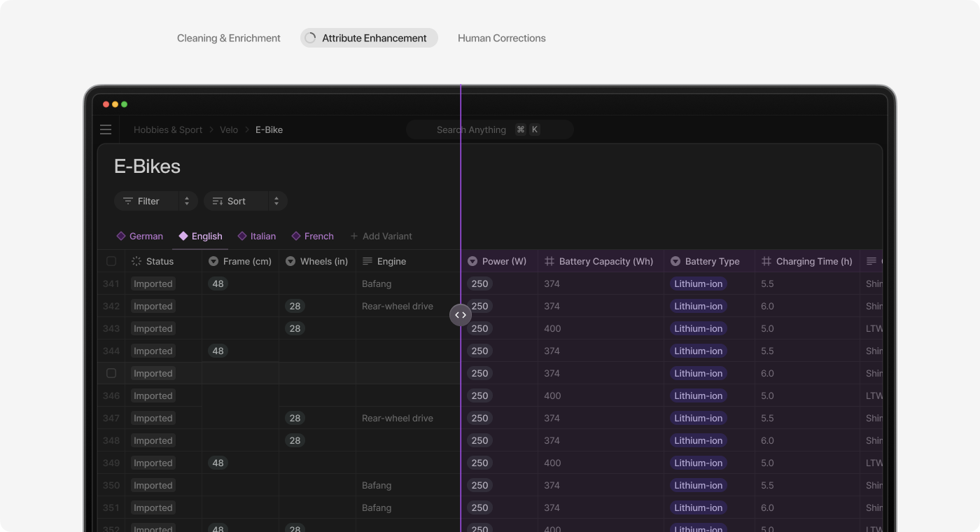Click the Engine column text icon
The height and width of the screenshot is (532, 980).
[367, 261]
